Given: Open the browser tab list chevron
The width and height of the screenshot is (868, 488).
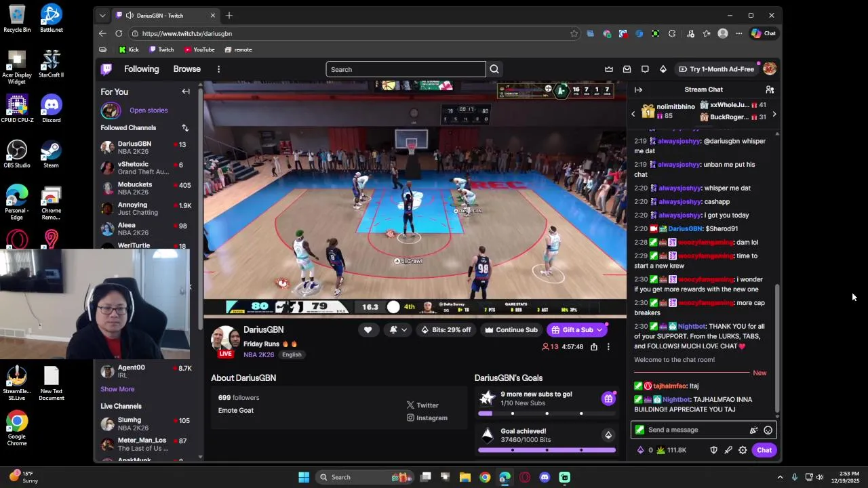Looking at the screenshot, I should point(102,16).
